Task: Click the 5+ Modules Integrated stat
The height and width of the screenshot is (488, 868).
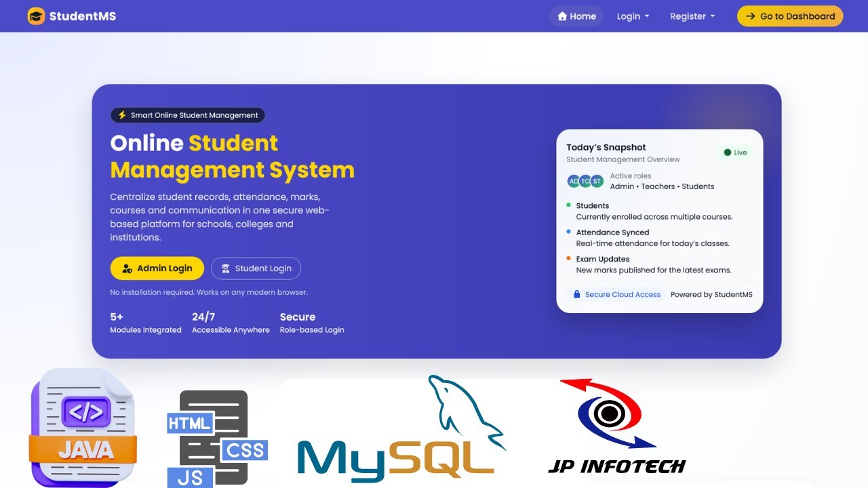Action: tap(146, 323)
